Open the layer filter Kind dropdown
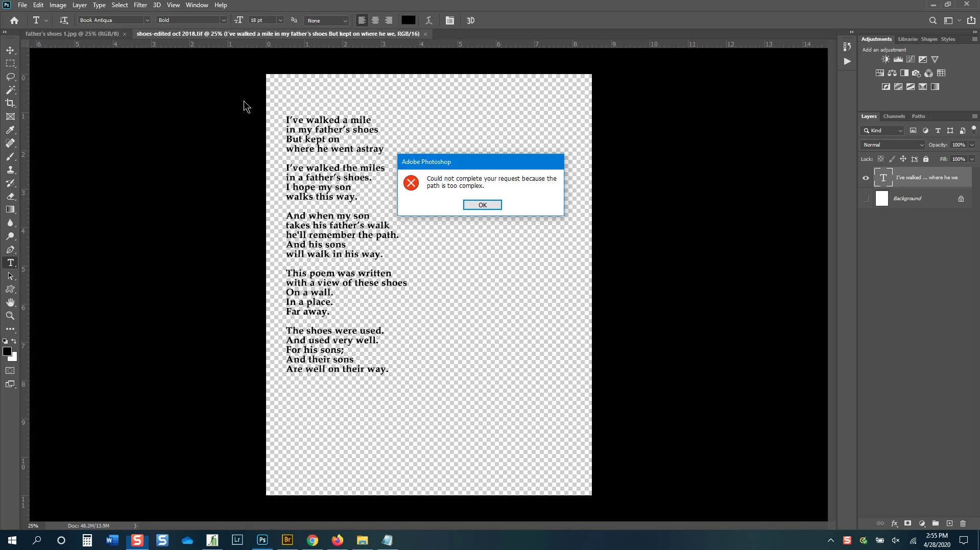The image size is (980, 550). click(882, 131)
